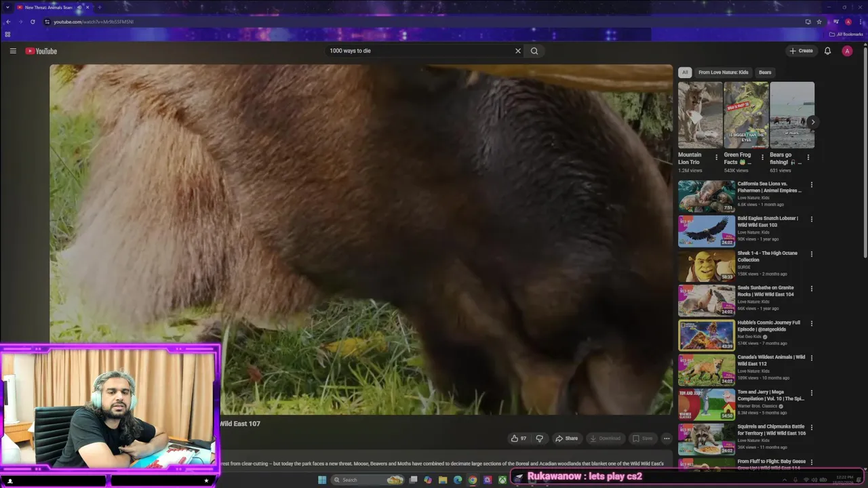Viewport: 868px width, 488px height.
Task: Open options for Seals Sunbathe video
Action: click(x=811, y=289)
